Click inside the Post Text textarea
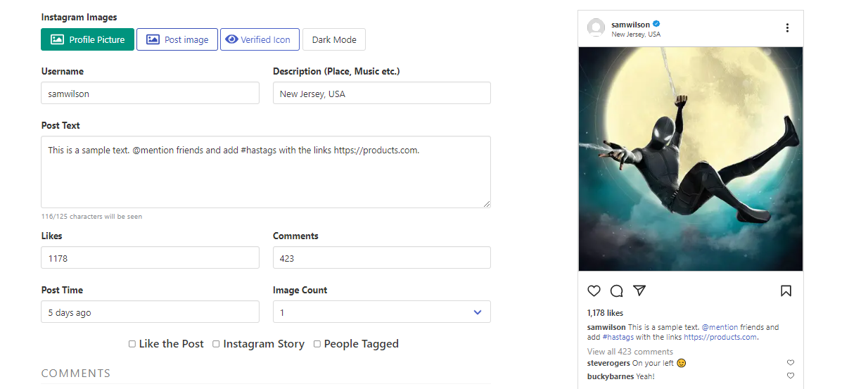868x389 pixels. click(266, 172)
